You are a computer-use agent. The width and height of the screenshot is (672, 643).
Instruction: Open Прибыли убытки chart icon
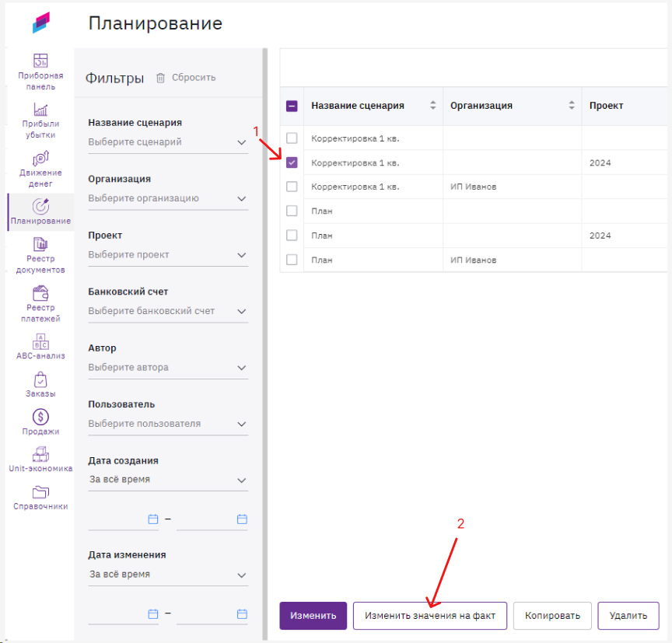[40, 110]
